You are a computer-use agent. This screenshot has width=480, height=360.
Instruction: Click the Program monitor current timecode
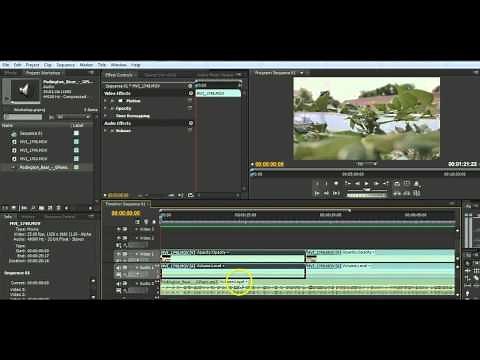(x=269, y=164)
